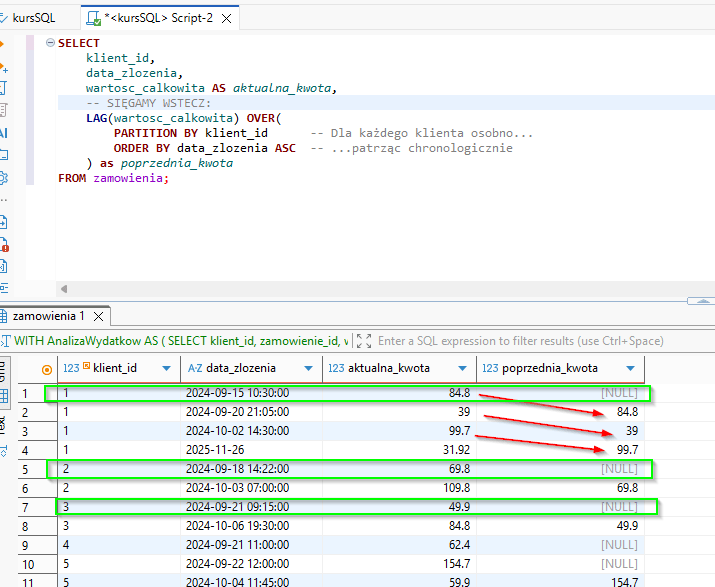Viewport: 715px width, 587px height.
Task: Close the zamowienia 1 result tab
Action: (98, 316)
